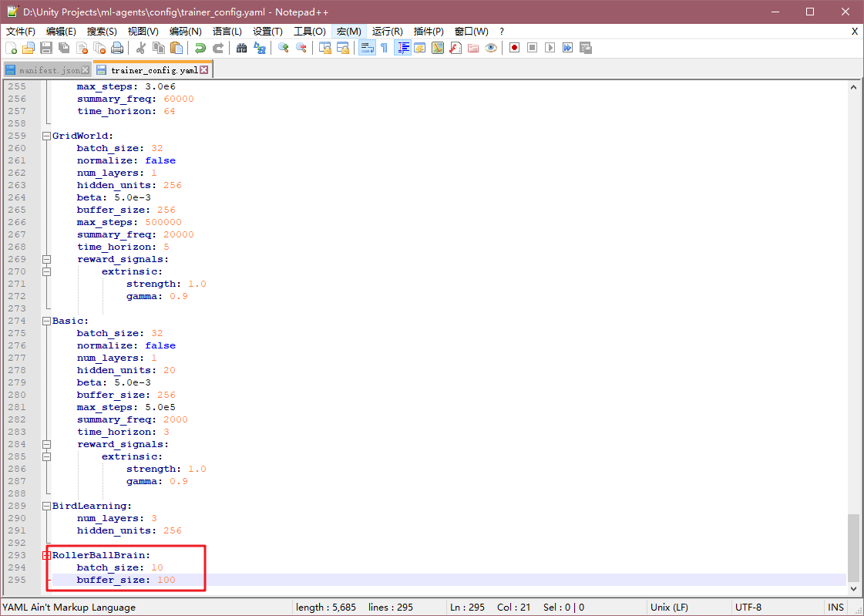The width and height of the screenshot is (864, 616).
Task: Click the Unix (LF) status bar field
Action: pyautogui.click(x=688, y=608)
